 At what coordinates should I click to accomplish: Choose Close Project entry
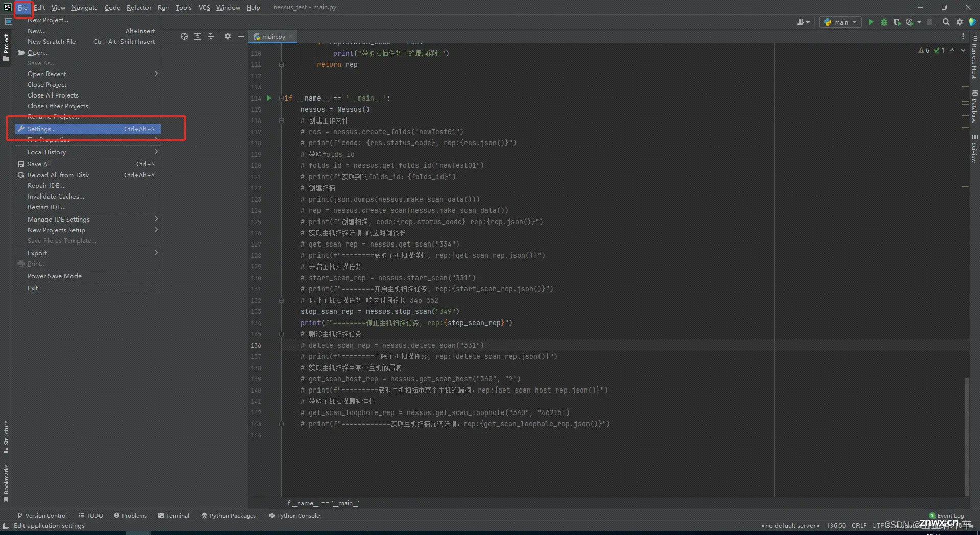pos(88,84)
